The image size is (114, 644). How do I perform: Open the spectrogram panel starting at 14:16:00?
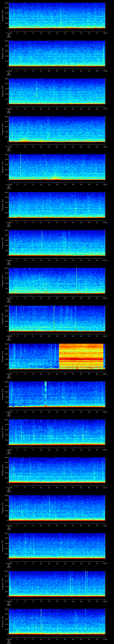pyautogui.click(x=57, y=91)
